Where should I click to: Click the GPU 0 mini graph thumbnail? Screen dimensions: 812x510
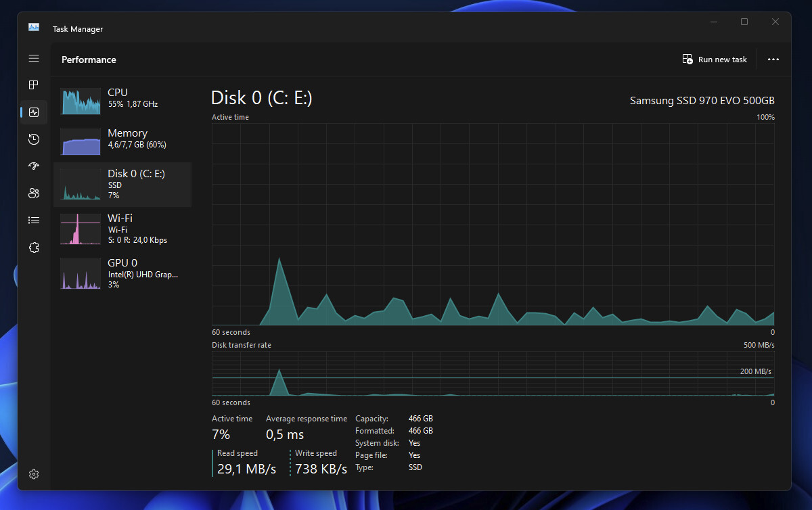81,274
